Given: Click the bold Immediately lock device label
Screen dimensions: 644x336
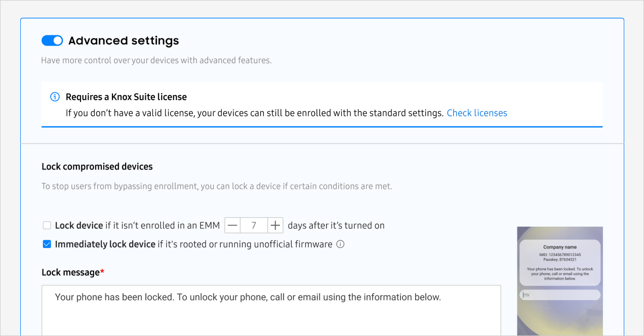Looking at the screenshot, I should click(105, 244).
